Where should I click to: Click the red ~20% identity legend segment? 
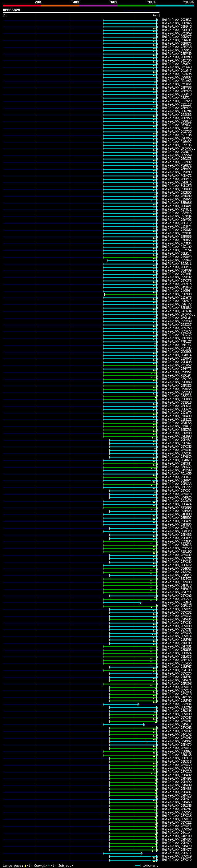pyautogui.click(x=22, y=6)
